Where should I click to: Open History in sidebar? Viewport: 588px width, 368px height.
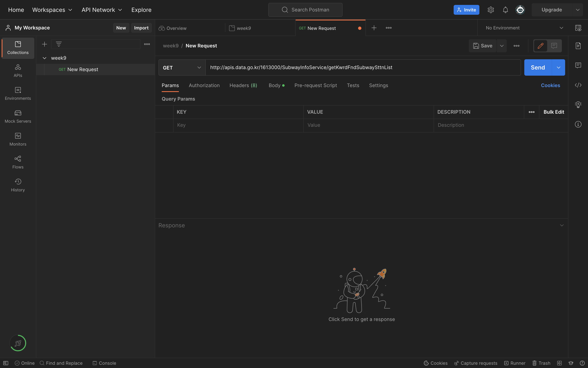point(18,185)
